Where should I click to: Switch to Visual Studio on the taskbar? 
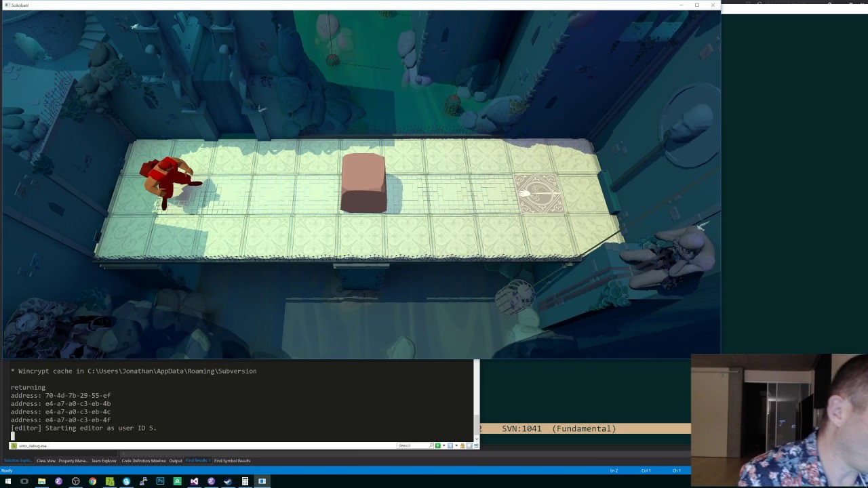pyautogui.click(x=194, y=481)
